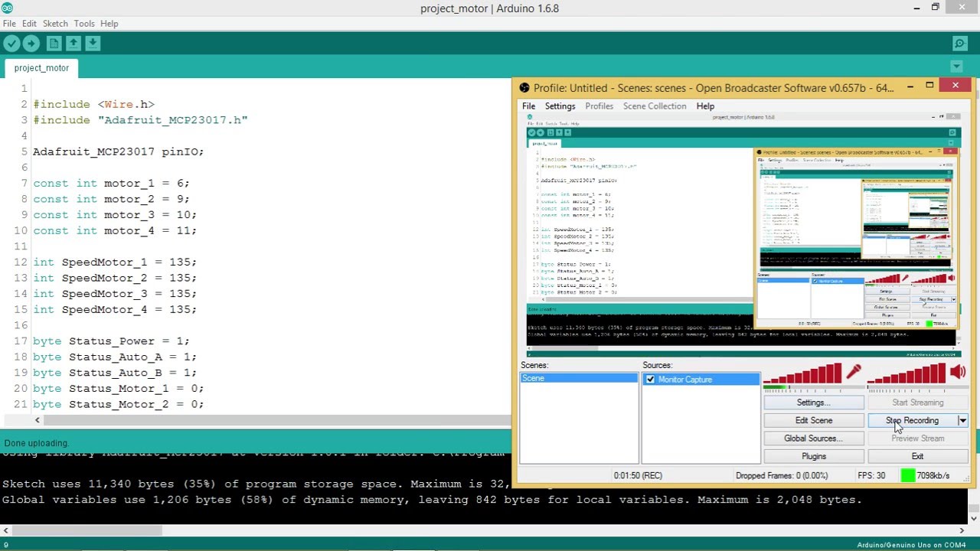Click the Upload arrow icon
The width and height of the screenshot is (980, 551).
pos(31,44)
